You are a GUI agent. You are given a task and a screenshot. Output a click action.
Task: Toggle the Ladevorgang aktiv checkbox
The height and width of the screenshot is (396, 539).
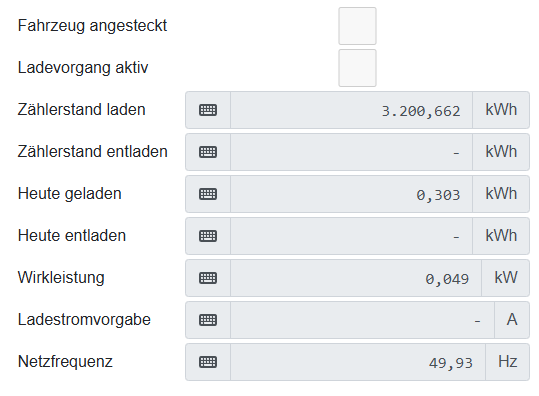tap(357, 68)
